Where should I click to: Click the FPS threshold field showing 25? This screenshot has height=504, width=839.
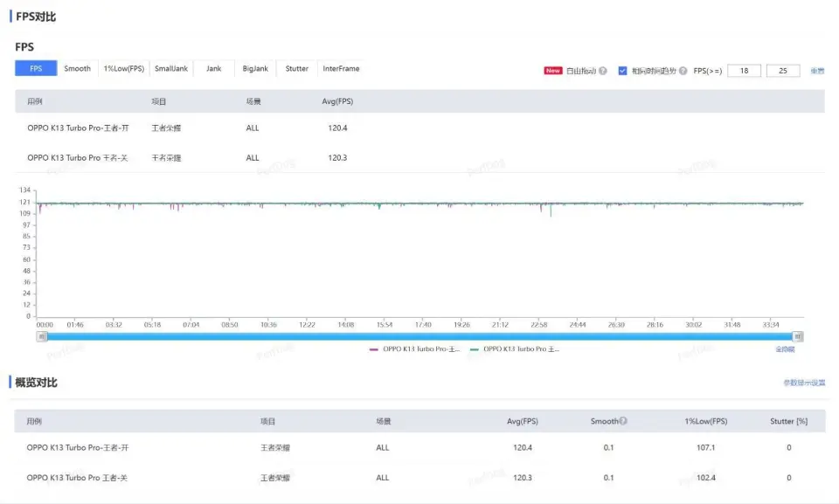pyautogui.click(x=782, y=71)
